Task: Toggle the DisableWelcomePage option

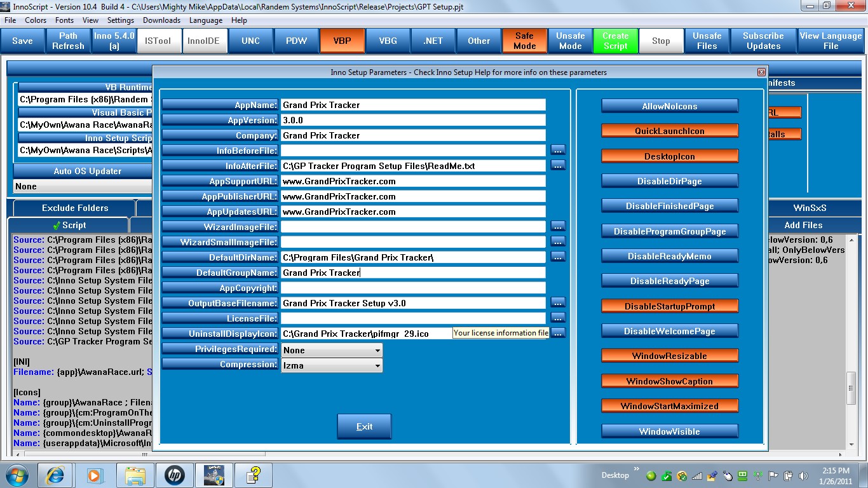Action: coord(670,331)
